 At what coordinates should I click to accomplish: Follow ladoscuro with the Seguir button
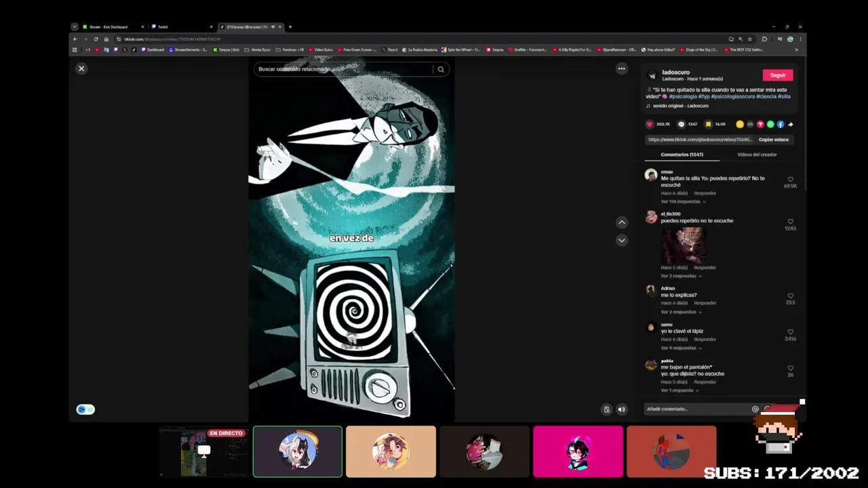(778, 75)
